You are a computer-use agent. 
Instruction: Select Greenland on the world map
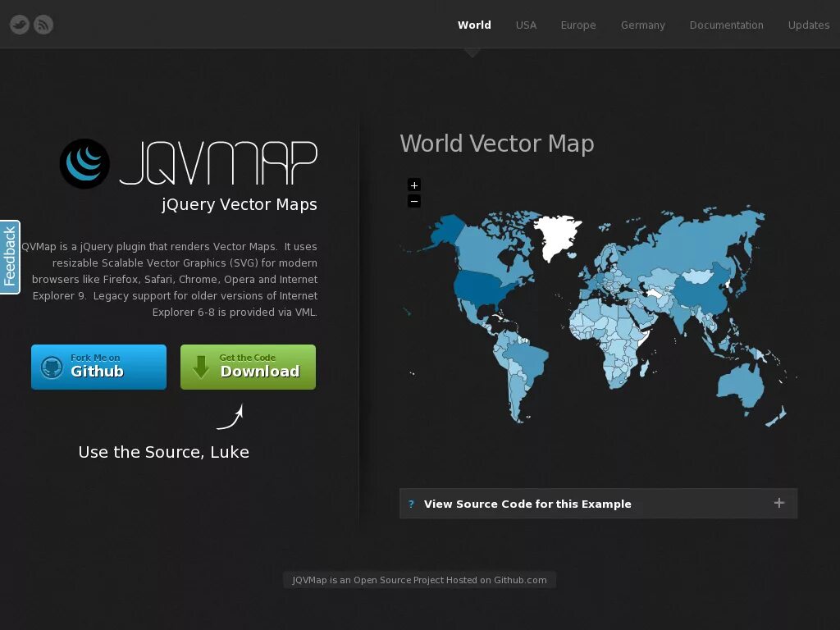point(557,235)
